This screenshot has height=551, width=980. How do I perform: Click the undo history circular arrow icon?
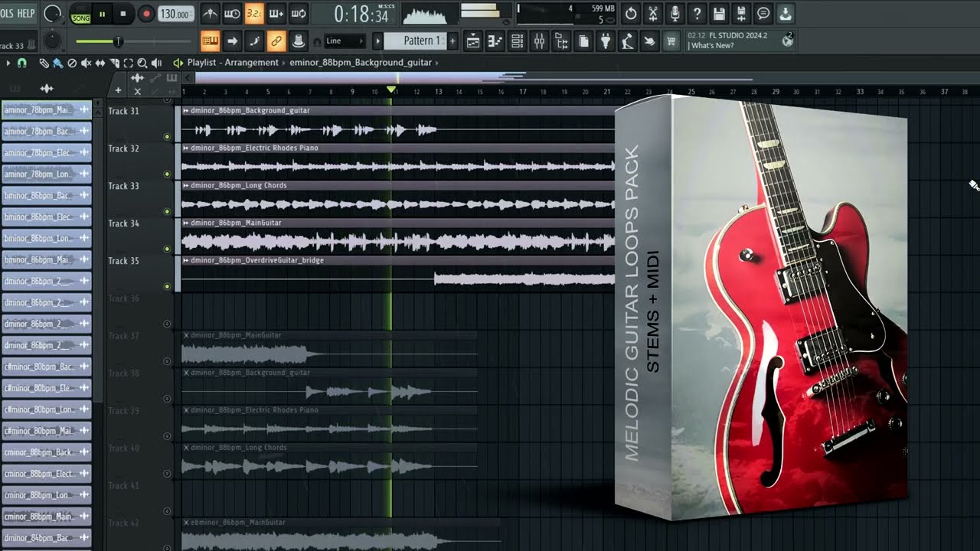click(x=631, y=14)
